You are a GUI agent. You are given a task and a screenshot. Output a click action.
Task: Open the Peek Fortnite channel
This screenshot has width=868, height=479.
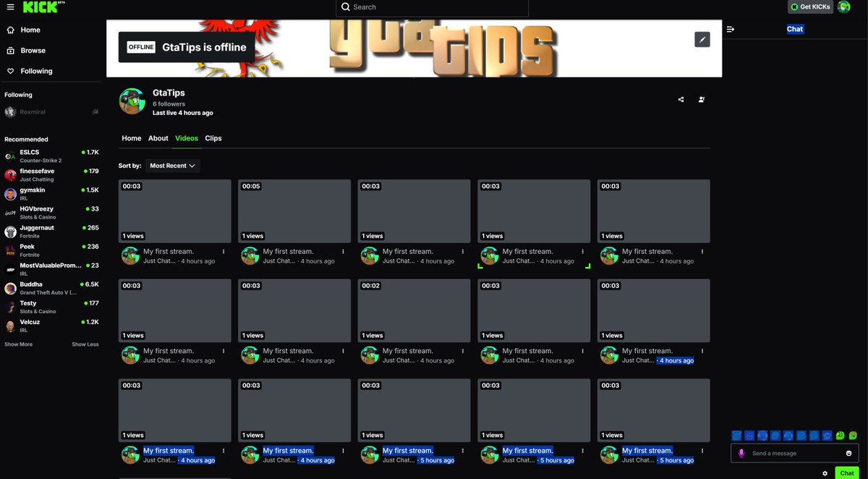tap(51, 250)
